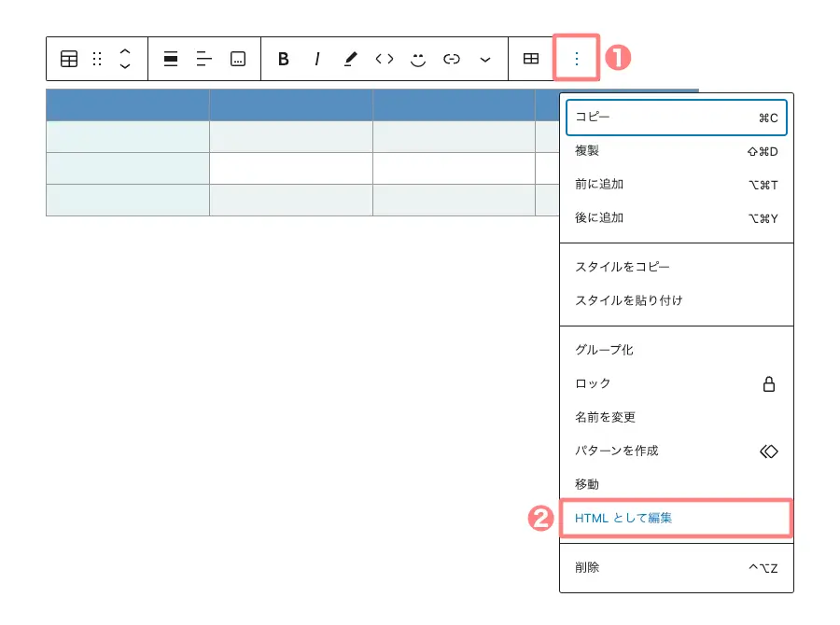Apply highlight using the marker pen icon
The width and height of the screenshot is (840, 625).
click(x=350, y=59)
